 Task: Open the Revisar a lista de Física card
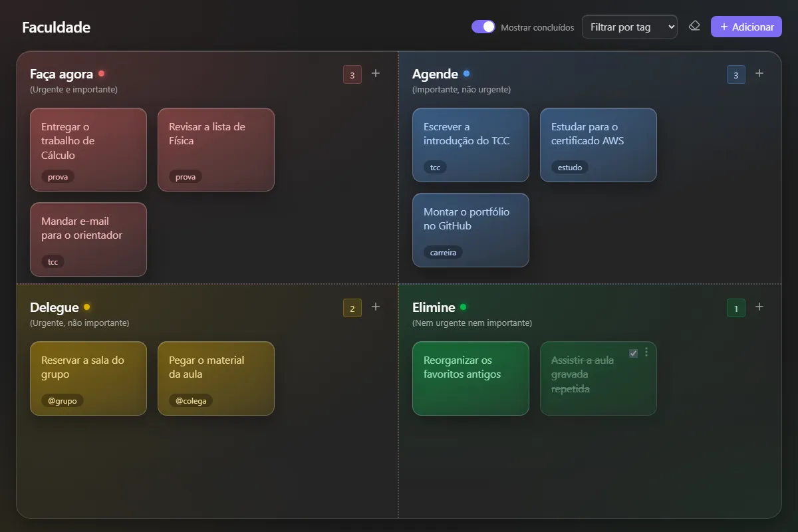216,150
